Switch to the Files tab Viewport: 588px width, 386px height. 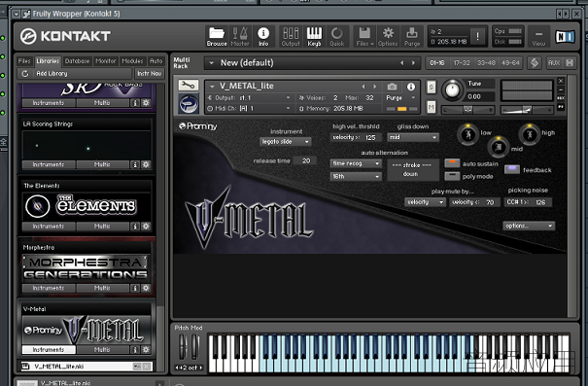pos(24,61)
